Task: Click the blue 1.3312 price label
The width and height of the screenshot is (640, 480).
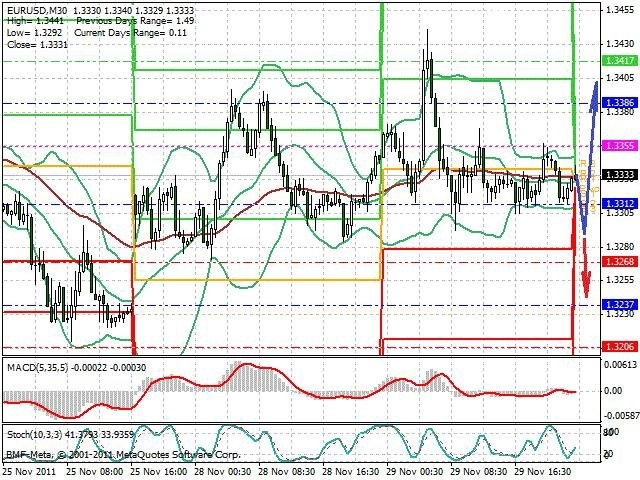Action: [620, 204]
